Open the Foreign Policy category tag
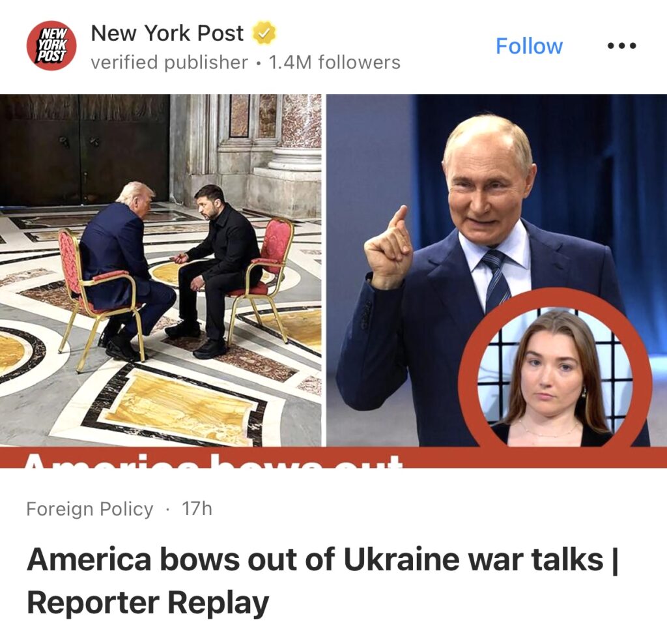Viewport: 667px width, 644px height. (89, 508)
